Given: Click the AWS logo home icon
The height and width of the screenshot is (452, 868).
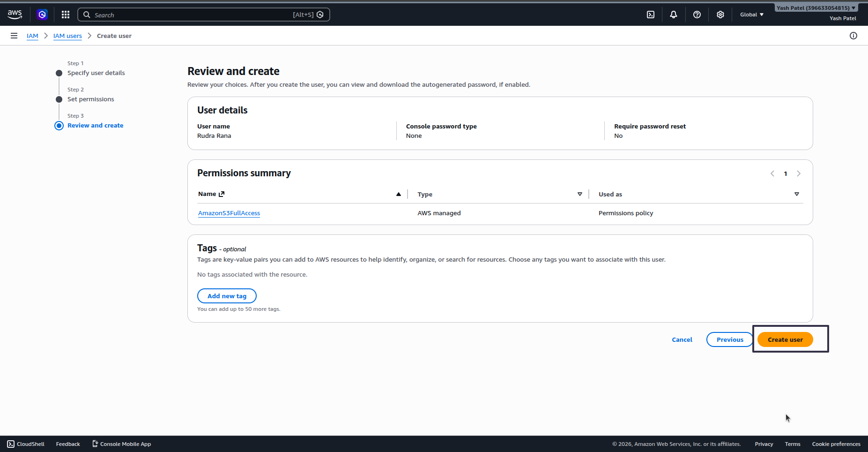Looking at the screenshot, I should point(15,15).
